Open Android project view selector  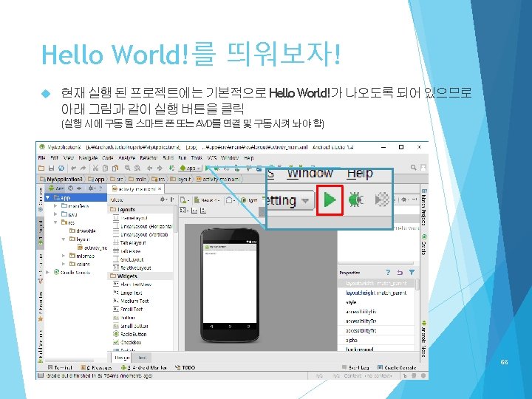pyautogui.click(x=56, y=188)
